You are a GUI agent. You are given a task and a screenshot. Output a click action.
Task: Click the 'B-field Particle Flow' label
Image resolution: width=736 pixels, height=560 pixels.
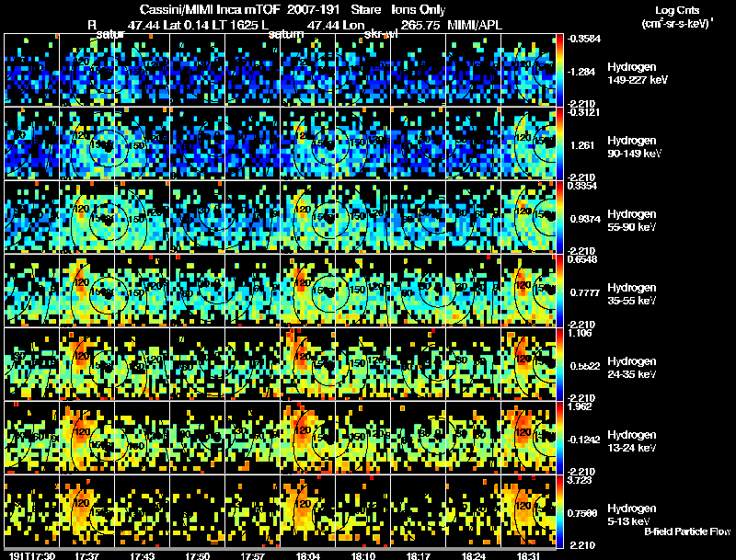687,531
